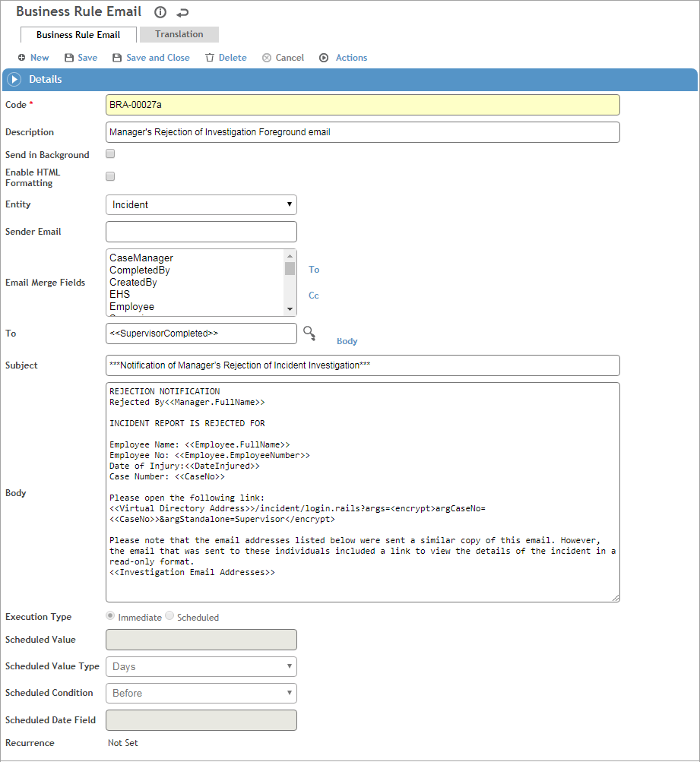
Task: Click inside the Body text area
Action: click(363, 492)
